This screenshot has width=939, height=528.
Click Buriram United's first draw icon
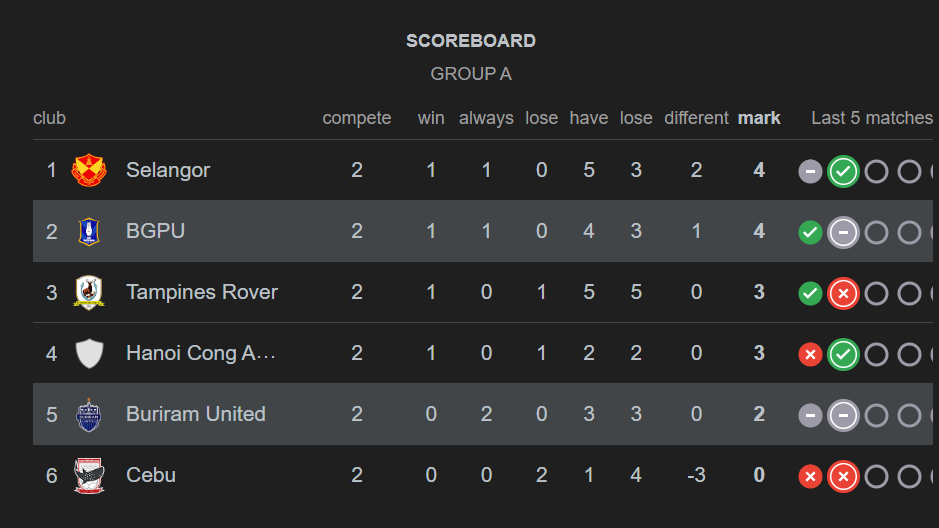810,415
